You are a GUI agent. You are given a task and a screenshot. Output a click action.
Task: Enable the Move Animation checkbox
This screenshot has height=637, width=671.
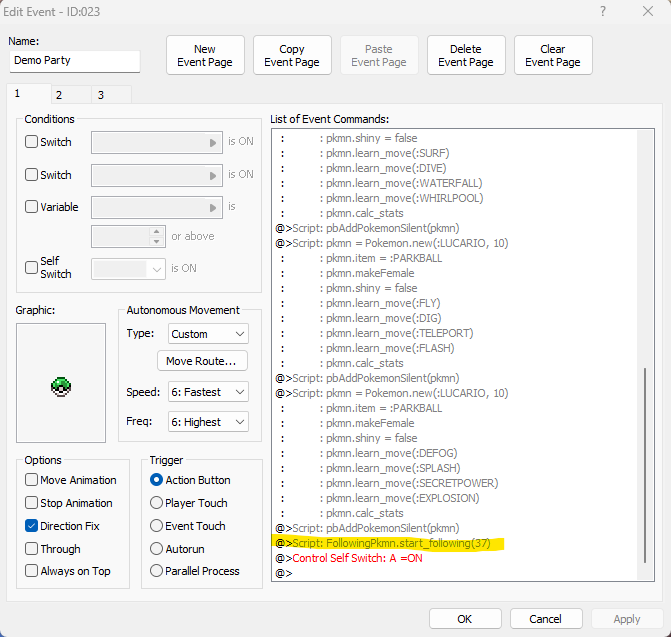pos(31,480)
